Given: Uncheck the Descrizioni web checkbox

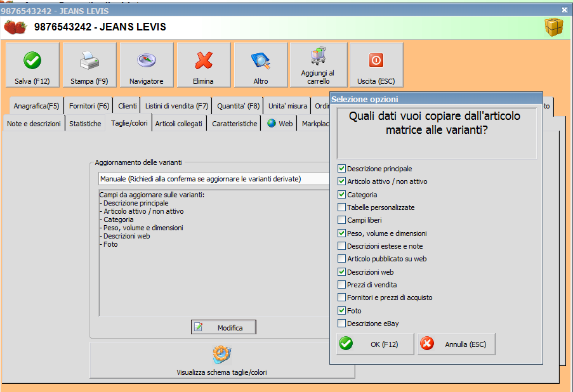Looking at the screenshot, I should pos(341,272).
